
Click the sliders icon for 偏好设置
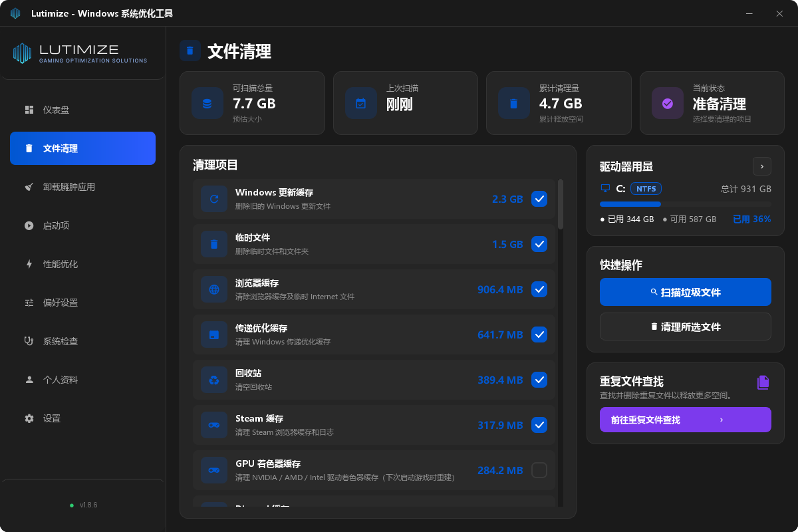coord(29,303)
